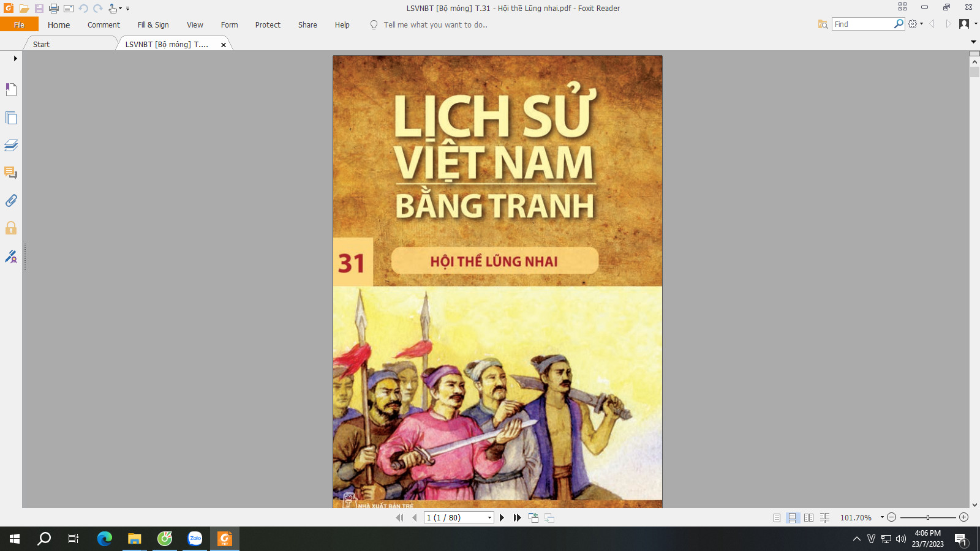The width and height of the screenshot is (980, 551).
Task: Redo the last action
Action: click(x=98, y=9)
